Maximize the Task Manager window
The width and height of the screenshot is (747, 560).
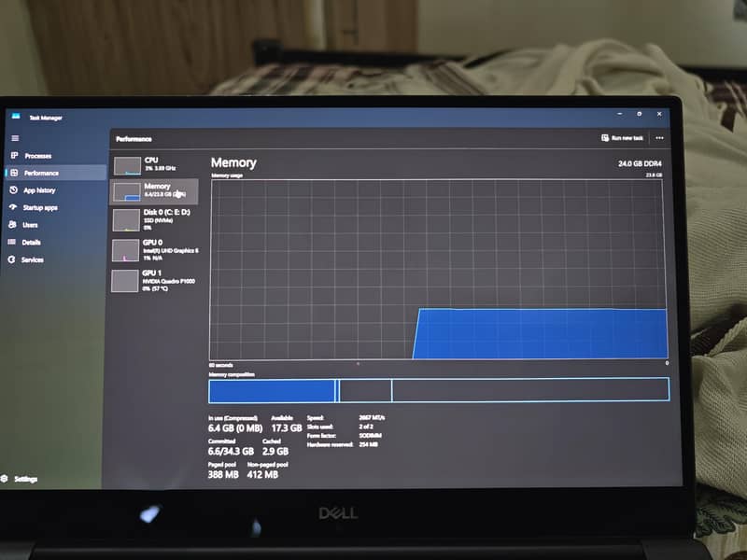tap(640, 114)
